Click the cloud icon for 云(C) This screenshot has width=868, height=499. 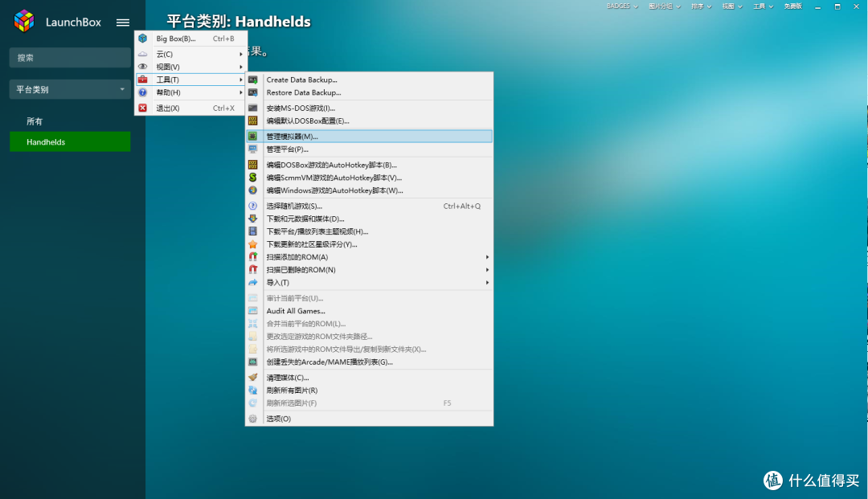(143, 54)
